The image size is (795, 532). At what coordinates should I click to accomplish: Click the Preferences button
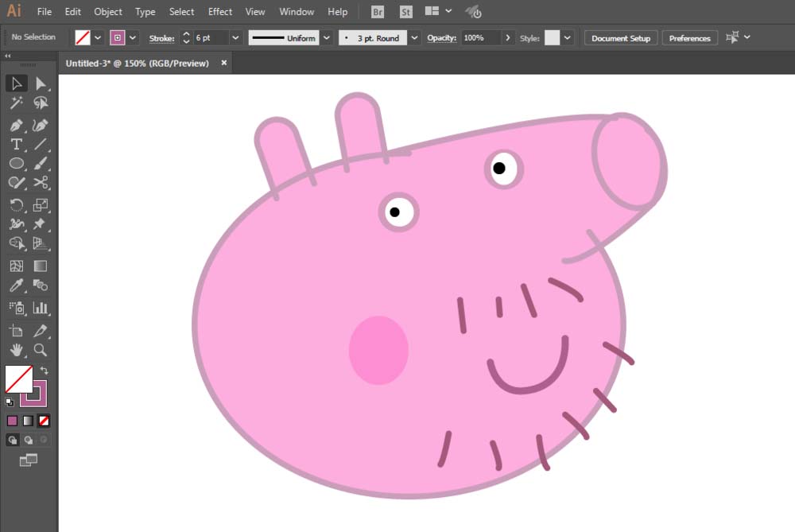(x=689, y=38)
